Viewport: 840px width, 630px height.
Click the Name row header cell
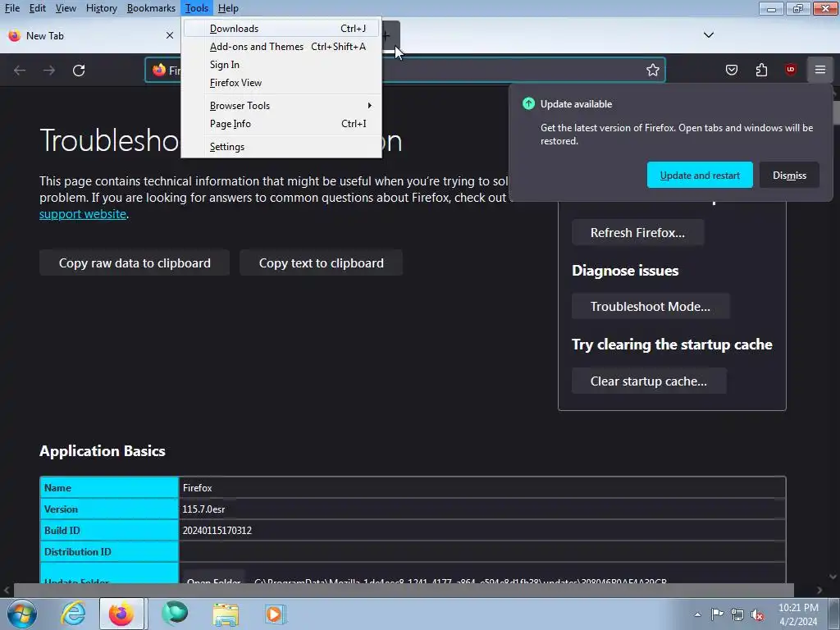point(109,487)
